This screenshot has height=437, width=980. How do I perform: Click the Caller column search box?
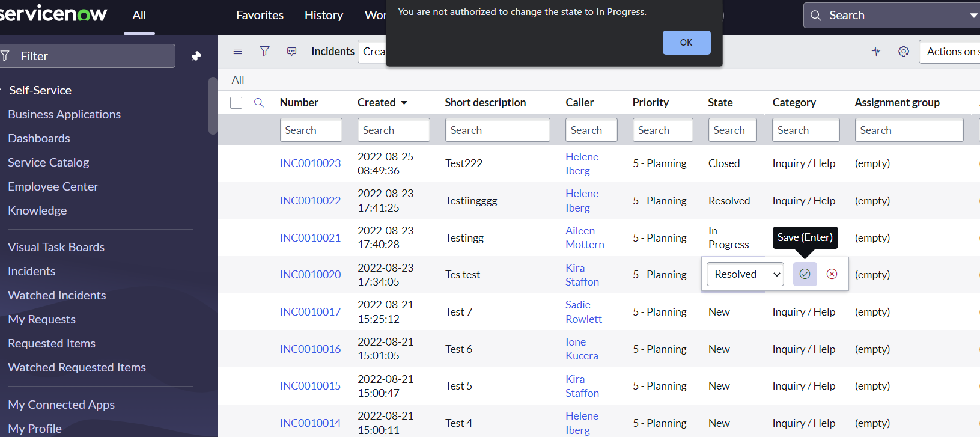pyautogui.click(x=591, y=130)
